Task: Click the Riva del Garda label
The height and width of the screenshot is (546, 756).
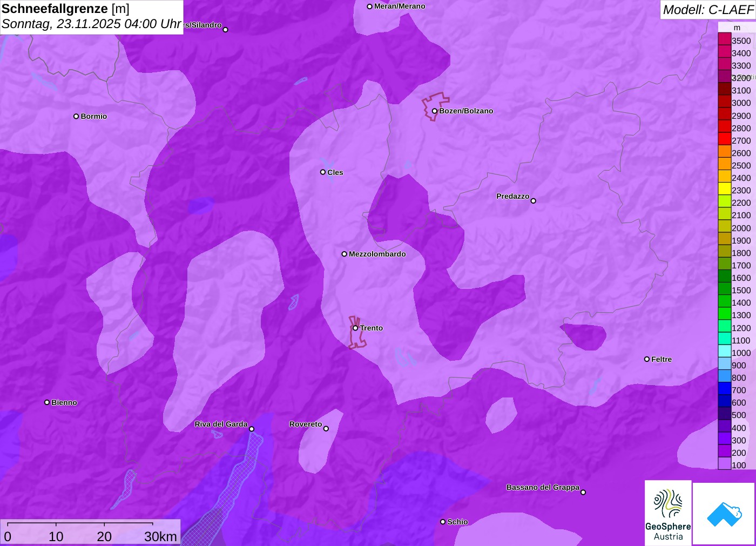Action: 221,424
